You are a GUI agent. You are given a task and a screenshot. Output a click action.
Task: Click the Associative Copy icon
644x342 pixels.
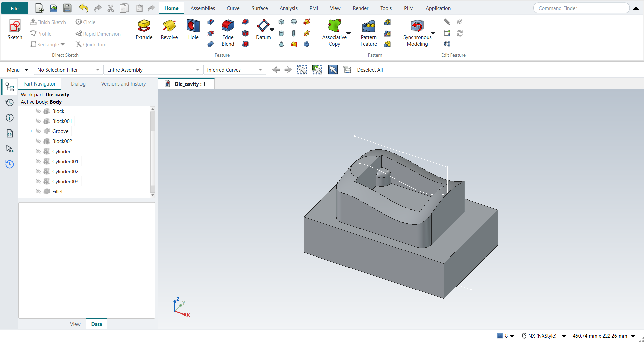tap(334, 26)
